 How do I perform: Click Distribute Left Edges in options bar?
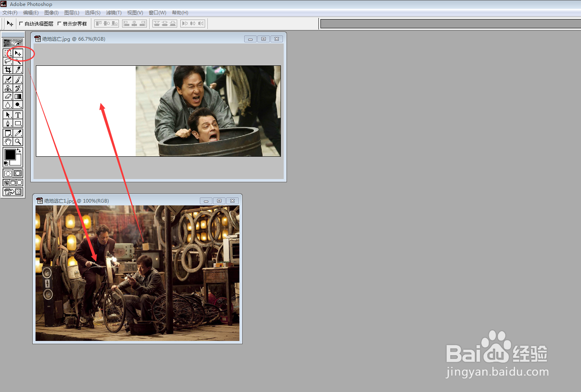click(185, 24)
